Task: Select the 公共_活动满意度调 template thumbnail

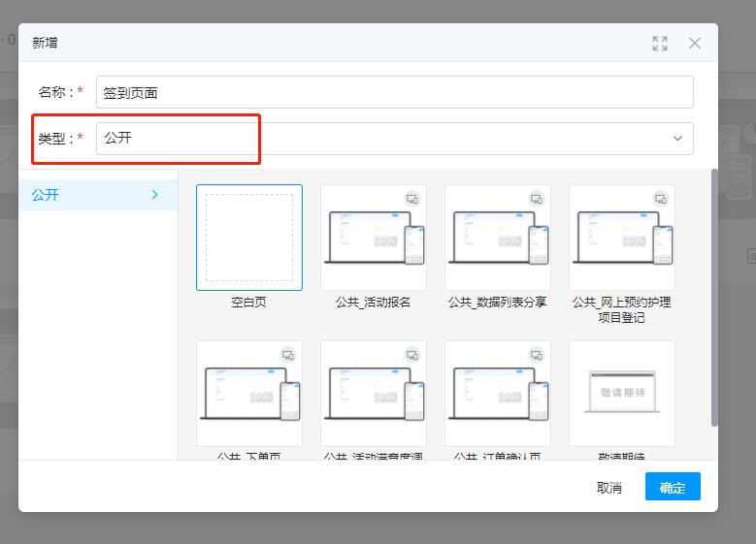Action: pyautogui.click(x=374, y=394)
